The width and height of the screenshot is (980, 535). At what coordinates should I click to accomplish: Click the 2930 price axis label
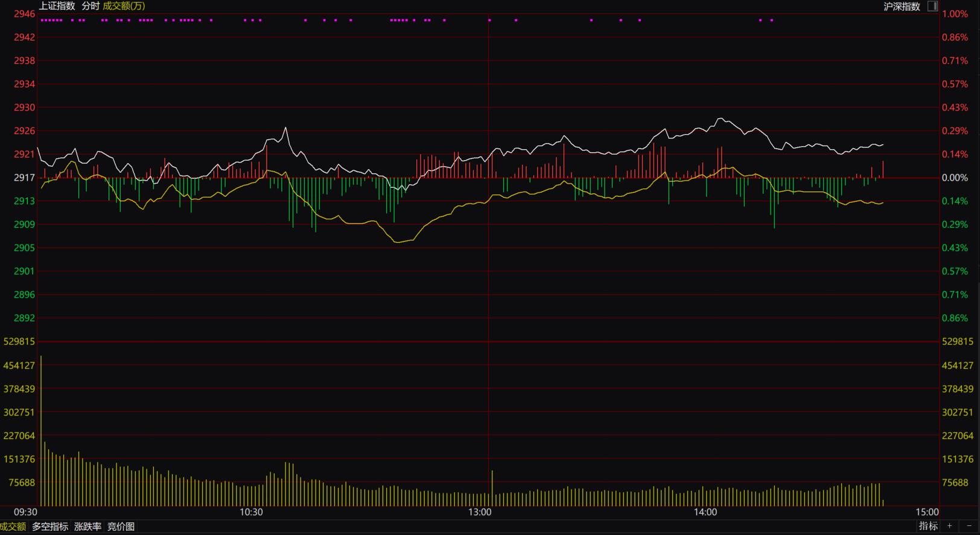pyautogui.click(x=25, y=107)
